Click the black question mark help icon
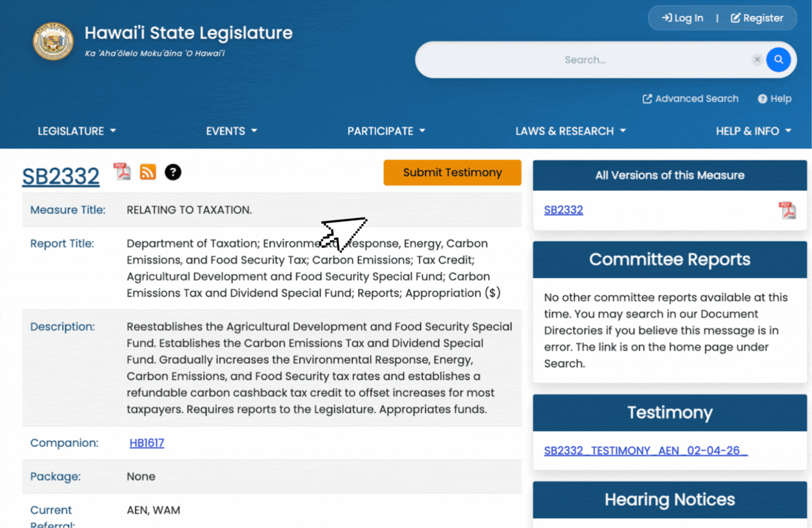The image size is (812, 528). click(172, 172)
